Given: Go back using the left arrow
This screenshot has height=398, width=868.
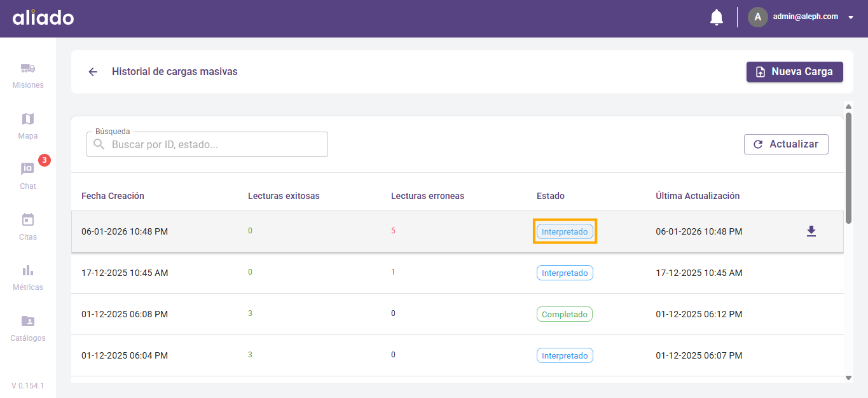Looking at the screenshot, I should [x=93, y=72].
